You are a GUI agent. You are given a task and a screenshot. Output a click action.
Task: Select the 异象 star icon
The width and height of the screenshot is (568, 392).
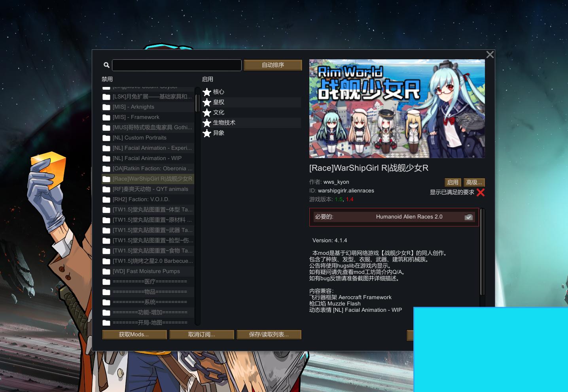tap(207, 133)
